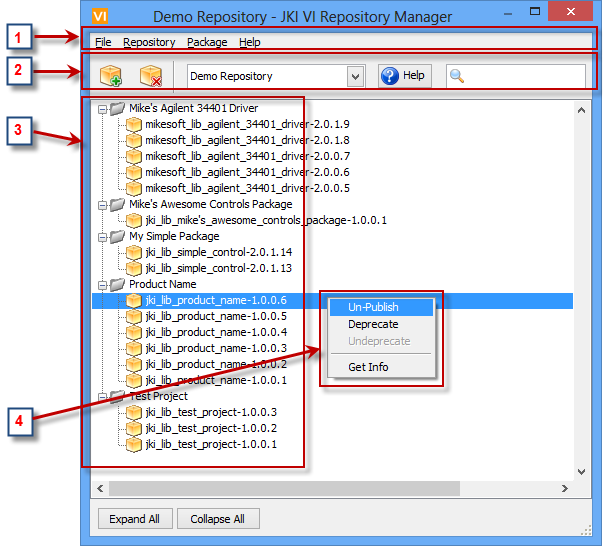The width and height of the screenshot is (603, 546).
Task: Click the Help button in the toolbar
Action: pos(402,76)
